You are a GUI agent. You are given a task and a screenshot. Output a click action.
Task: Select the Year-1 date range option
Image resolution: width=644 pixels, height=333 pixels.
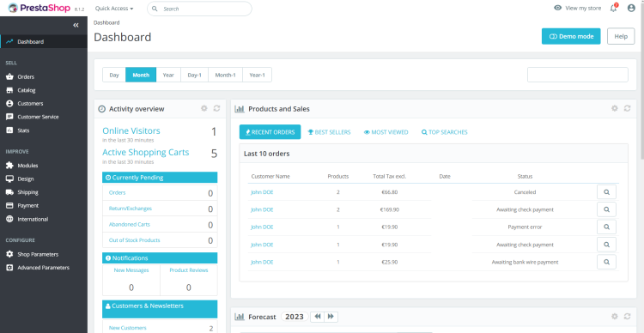click(257, 75)
